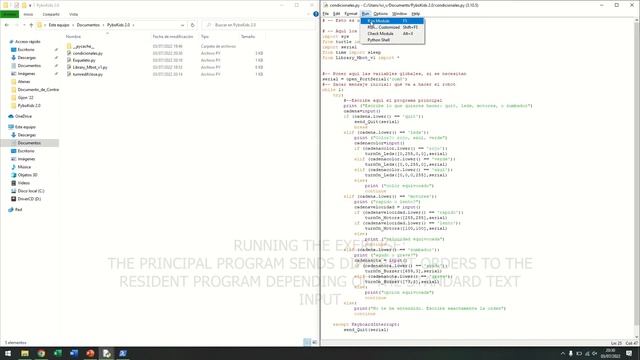
Task: Expand Acceso rápido in navigation pane
Action: [27, 42]
